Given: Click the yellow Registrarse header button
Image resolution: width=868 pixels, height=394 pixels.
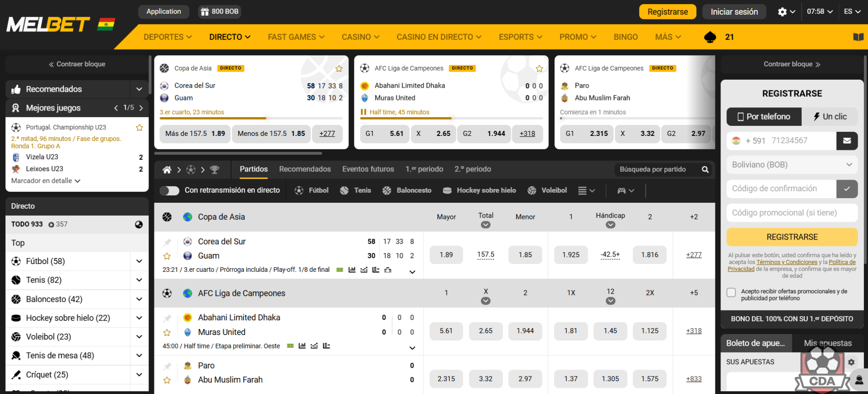Looking at the screenshot, I should [667, 12].
